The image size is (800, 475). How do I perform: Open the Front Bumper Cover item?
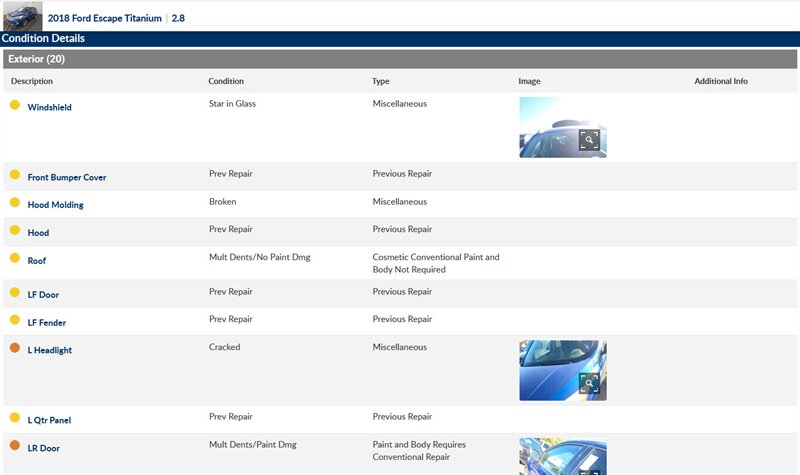[x=66, y=178]
